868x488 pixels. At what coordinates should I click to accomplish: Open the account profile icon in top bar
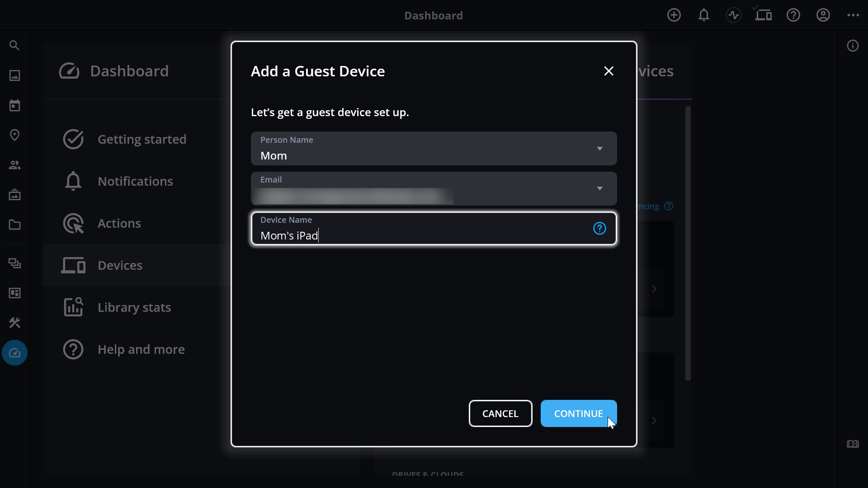coord(823,15)
